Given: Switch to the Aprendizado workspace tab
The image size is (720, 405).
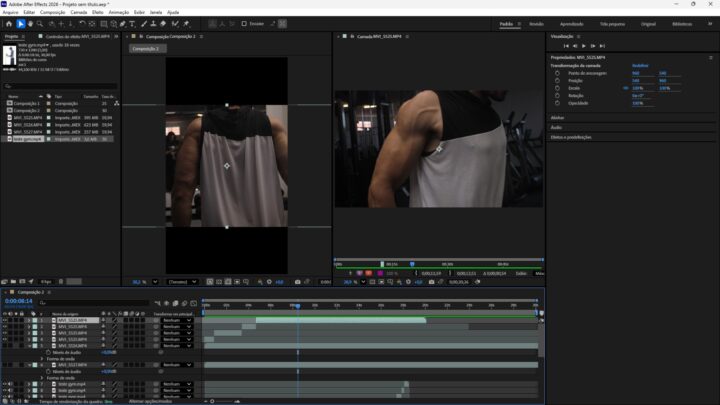Looking at the screenshot, I should pyautogui.click(x=572, y=23).
